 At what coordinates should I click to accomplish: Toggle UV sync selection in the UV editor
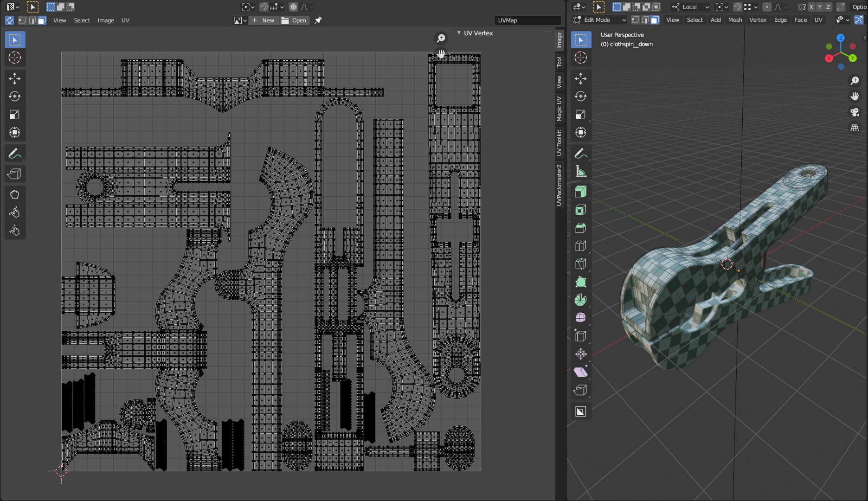[x=9, y=20]
